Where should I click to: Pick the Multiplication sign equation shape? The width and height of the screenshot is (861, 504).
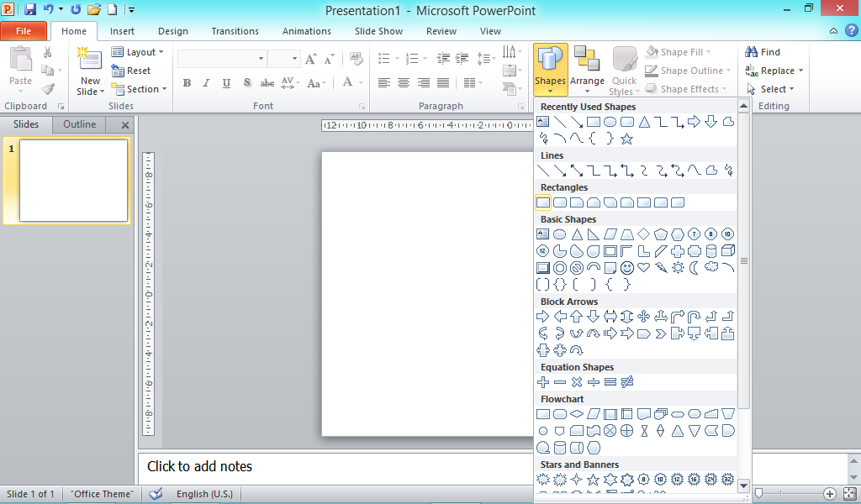click(x=577, y=381)
